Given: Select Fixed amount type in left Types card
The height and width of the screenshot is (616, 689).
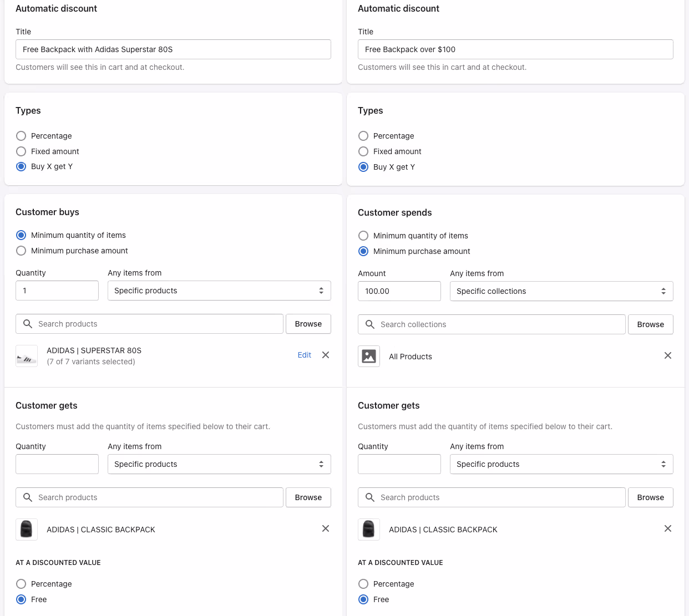Looking at the screenshot, I should tap(21, 151).
